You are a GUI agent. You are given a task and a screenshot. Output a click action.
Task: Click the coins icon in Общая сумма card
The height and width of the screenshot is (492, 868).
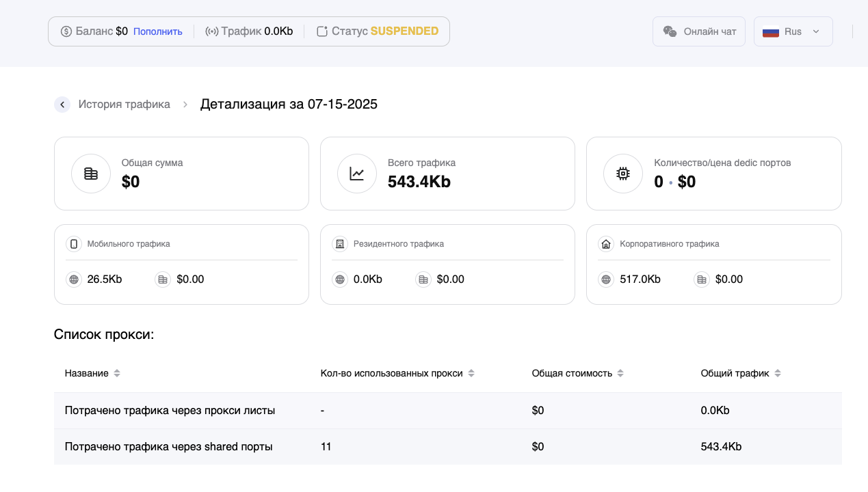click(x=91, y=174)
